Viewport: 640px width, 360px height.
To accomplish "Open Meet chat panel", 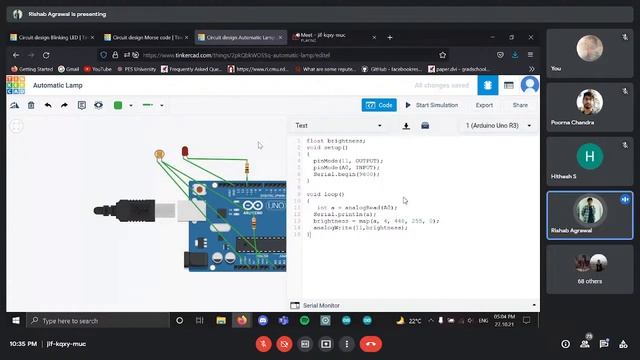I will click(x=604, y=344).
